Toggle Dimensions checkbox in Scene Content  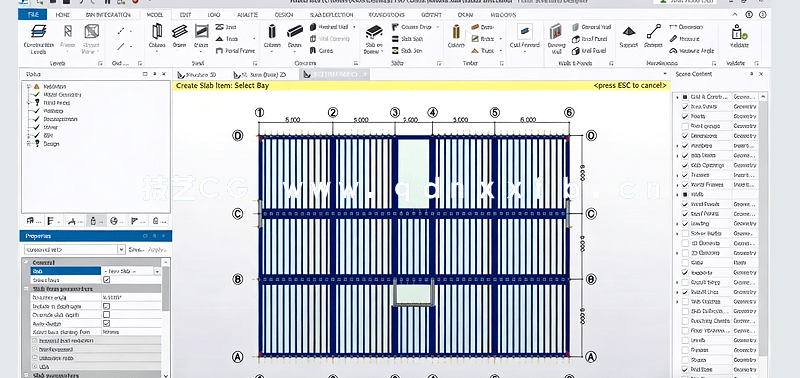click(685, 136)
